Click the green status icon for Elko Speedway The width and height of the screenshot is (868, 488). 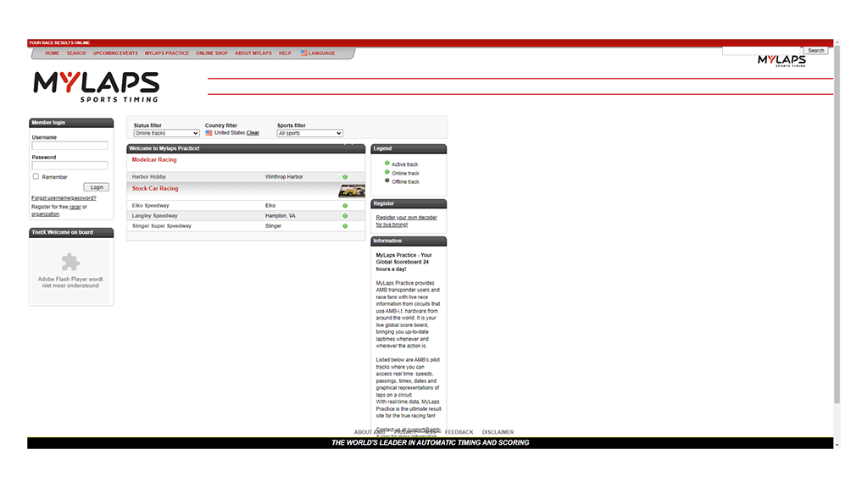[x=345, y=206]
